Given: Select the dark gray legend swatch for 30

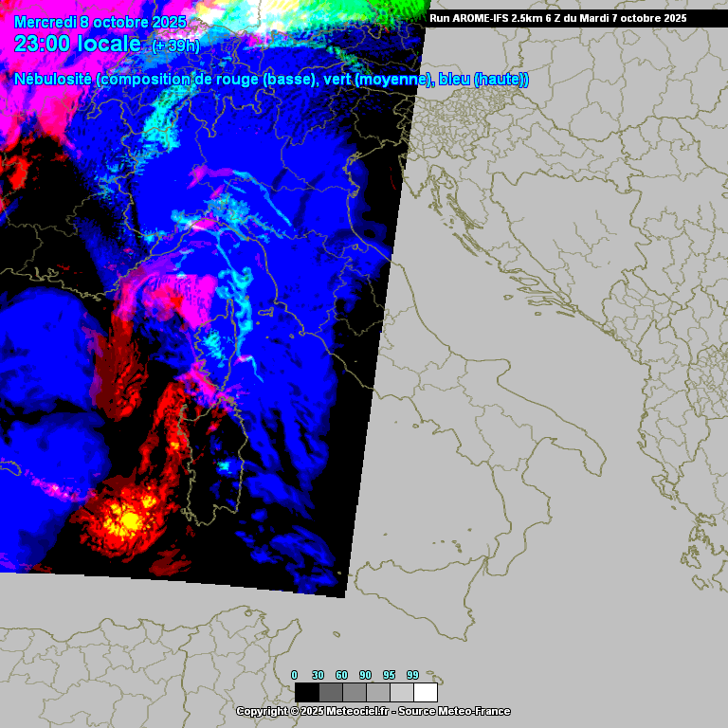Looking at the screenshot, I should coord(330,692).
